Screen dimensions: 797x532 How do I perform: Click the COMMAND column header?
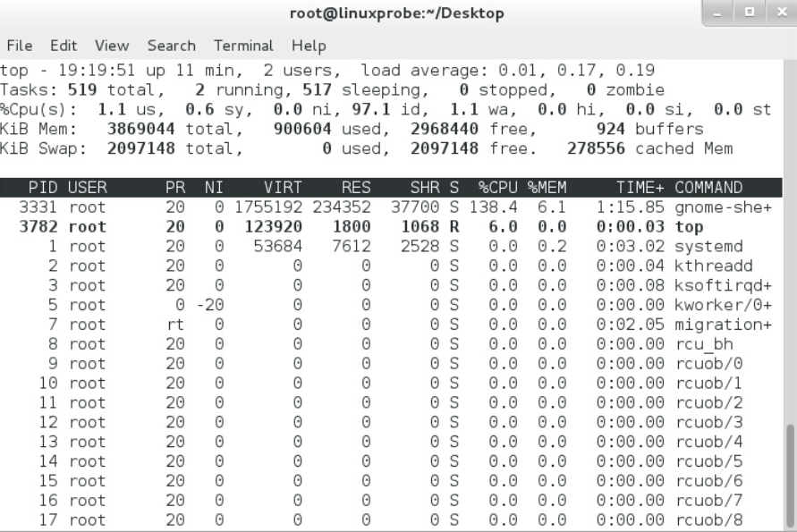coord(708,188)
